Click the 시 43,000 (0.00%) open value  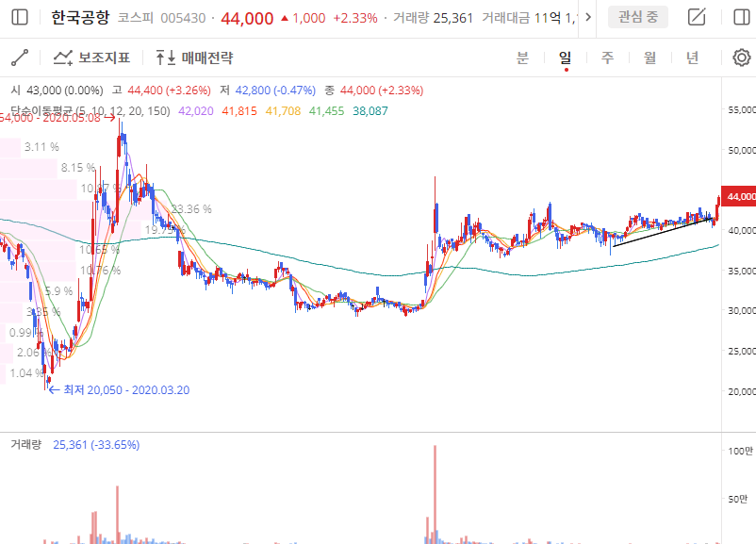tap(57, 91)
